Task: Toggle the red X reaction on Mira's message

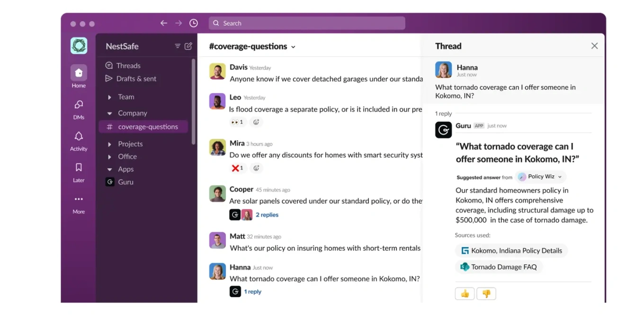Action: tap(237, 168)
